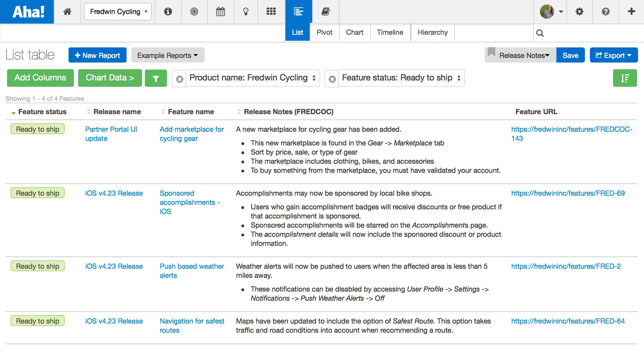Remove the Product name filter
The image size is (644, 352).
pyautogui.click(x=180, y=79)
